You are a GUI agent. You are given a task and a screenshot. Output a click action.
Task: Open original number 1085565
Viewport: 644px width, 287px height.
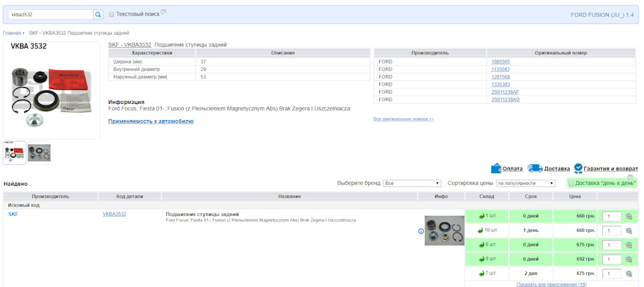coord(500,62)
